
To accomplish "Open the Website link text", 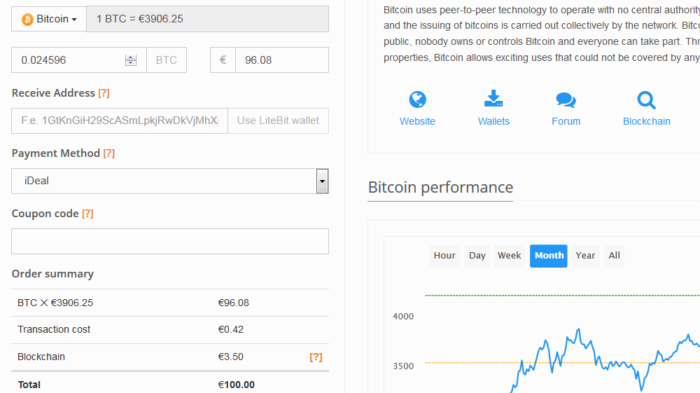I will tap(417, 121).
